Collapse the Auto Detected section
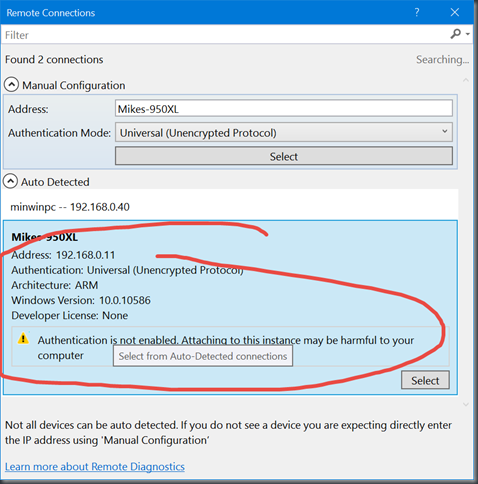The height and width of the screenshot is (484, 478). (10, 181)
